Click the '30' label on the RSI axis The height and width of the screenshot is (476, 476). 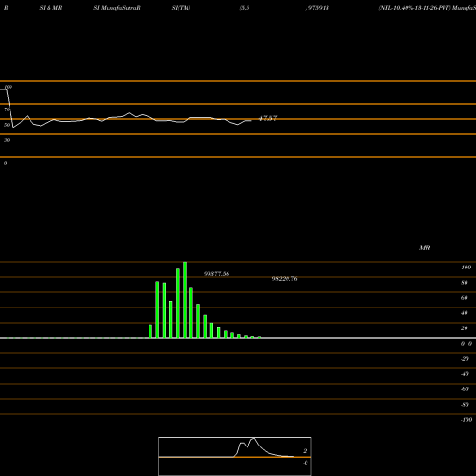(7, 140)
